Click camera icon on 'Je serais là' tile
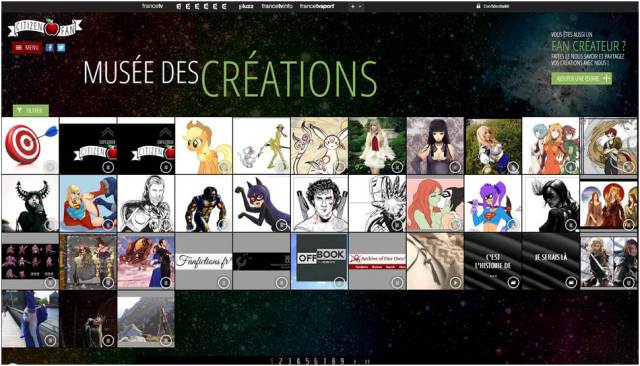 tap(571, 282)
